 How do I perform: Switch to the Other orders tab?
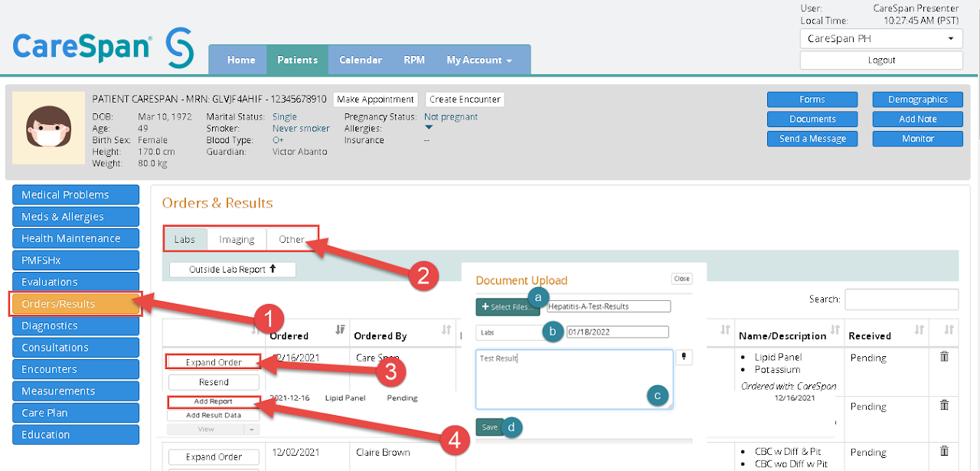(292, 239)
